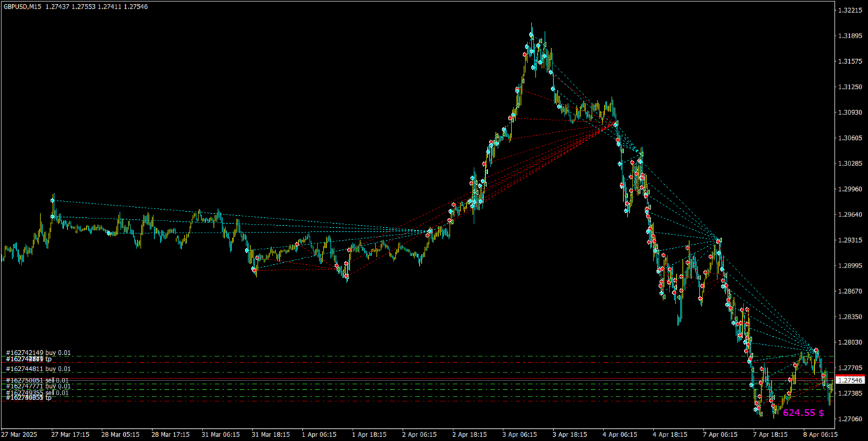Select order #162742149 buy 0.01 line label

(x=38, y=352)
